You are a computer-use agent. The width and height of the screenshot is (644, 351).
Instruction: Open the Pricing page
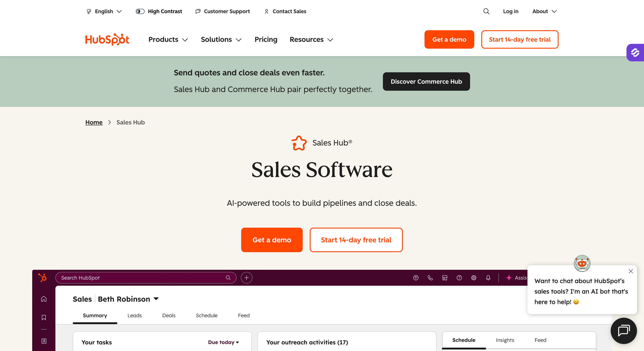pyautogui.click(x=266, y=39)
